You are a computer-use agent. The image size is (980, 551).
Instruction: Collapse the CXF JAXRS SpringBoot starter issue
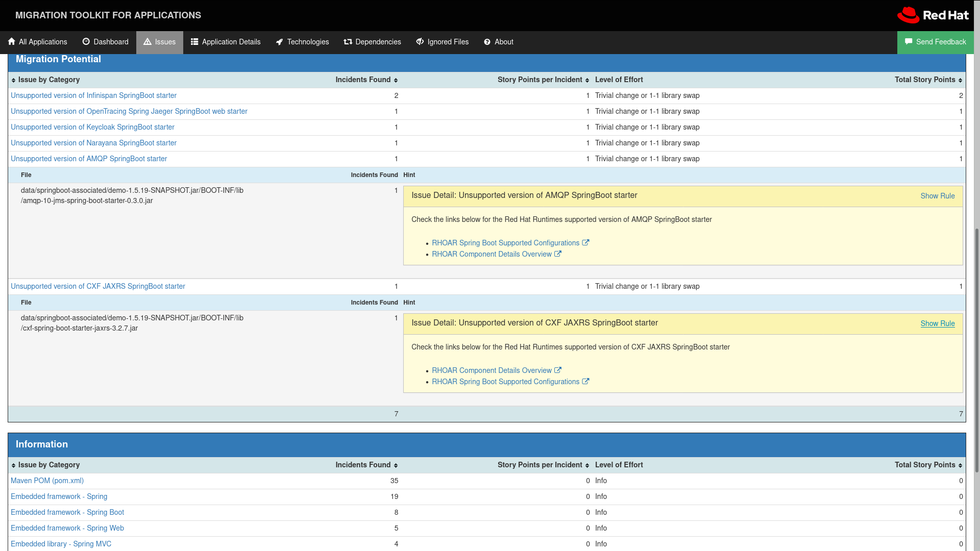click(x=98, y=286)
